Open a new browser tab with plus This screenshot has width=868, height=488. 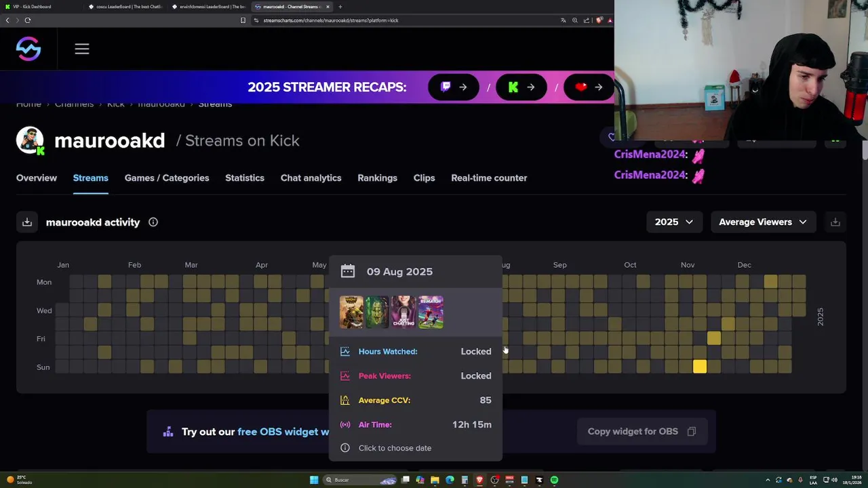point(340,7)
